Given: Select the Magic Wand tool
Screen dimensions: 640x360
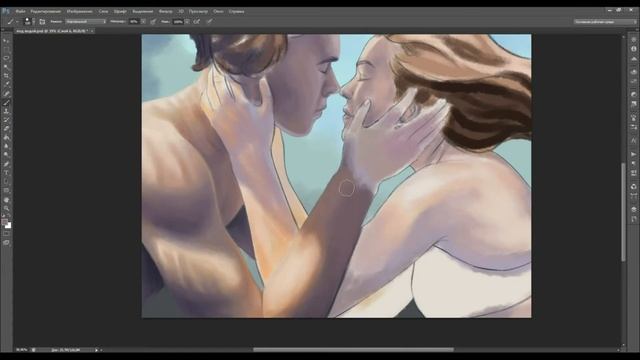Looking at the screenshot, I should pos(6,67).
